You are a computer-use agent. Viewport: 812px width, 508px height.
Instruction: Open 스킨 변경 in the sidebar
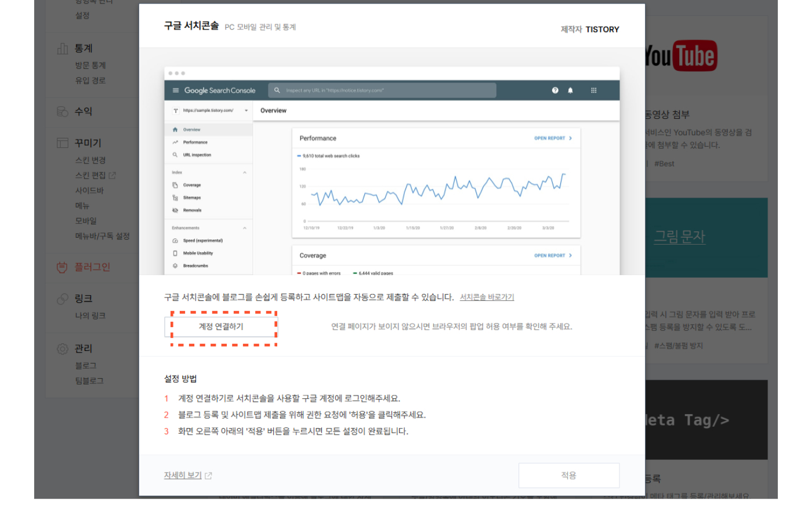coord(90,160)
